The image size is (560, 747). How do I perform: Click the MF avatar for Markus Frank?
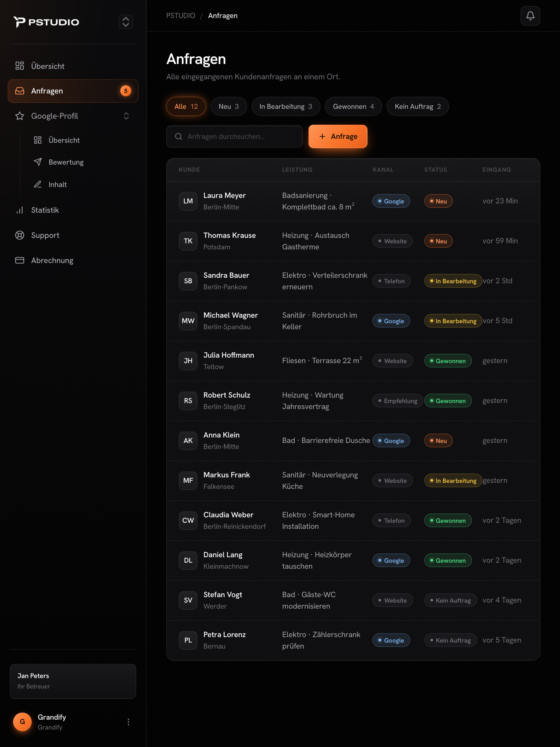[x=188, y=480]
